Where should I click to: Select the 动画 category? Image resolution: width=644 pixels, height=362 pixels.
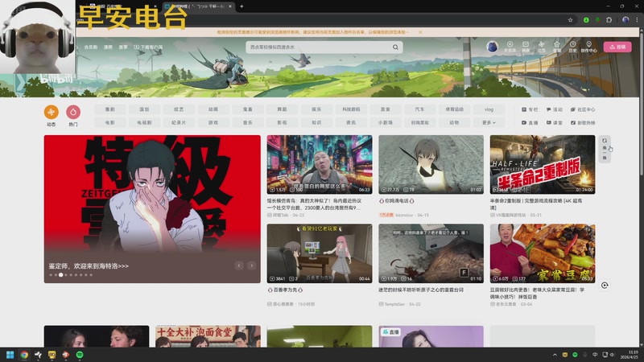[213, 109]
